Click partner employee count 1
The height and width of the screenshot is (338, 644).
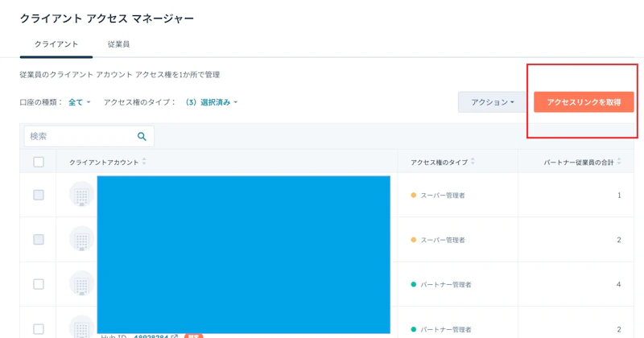point(619,196)
